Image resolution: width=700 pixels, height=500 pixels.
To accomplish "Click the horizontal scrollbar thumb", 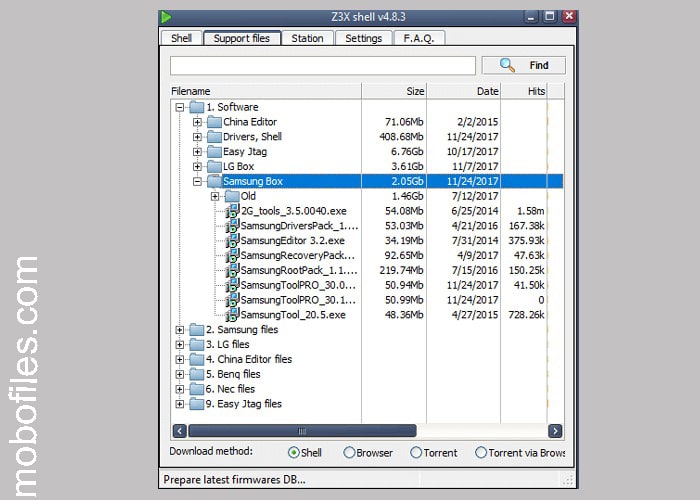I will (302, 431).
